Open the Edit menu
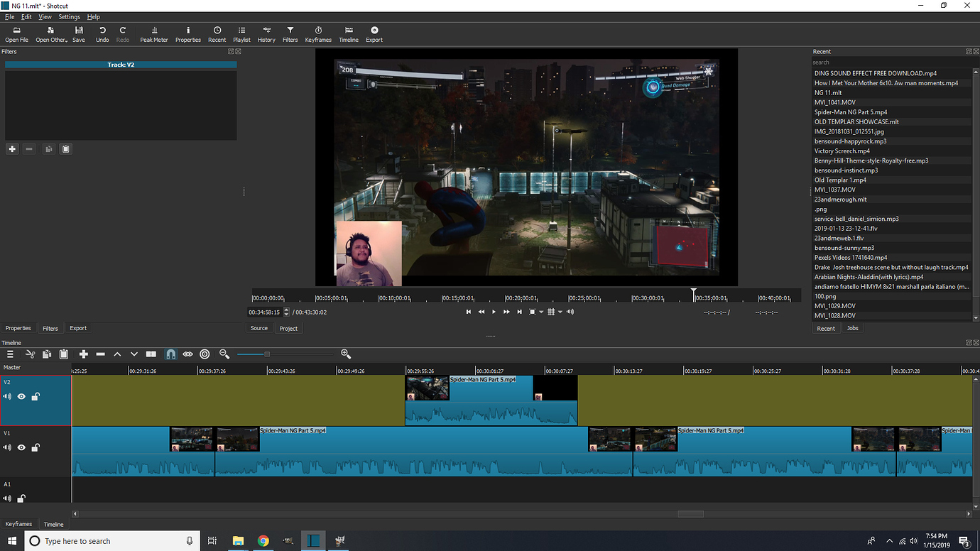 (26, 16)
